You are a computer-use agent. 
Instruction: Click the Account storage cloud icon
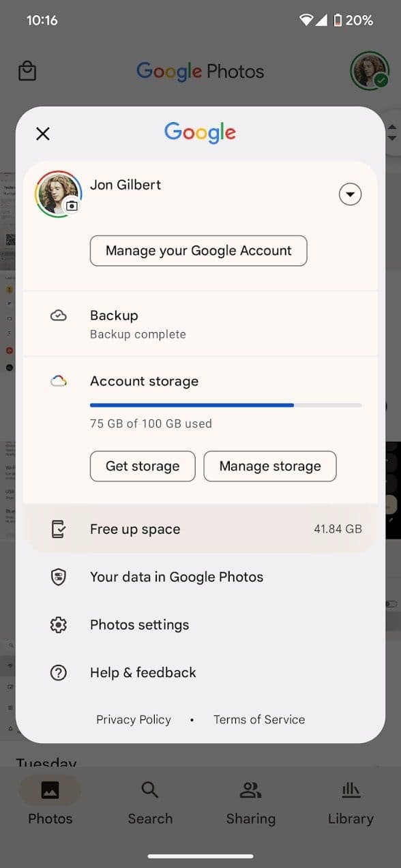click(59, 381)
